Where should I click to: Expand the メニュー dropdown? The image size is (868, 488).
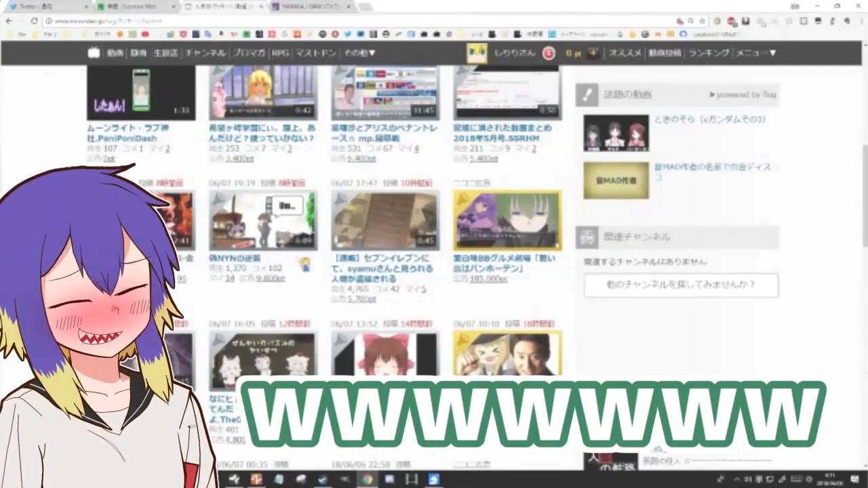756,53
